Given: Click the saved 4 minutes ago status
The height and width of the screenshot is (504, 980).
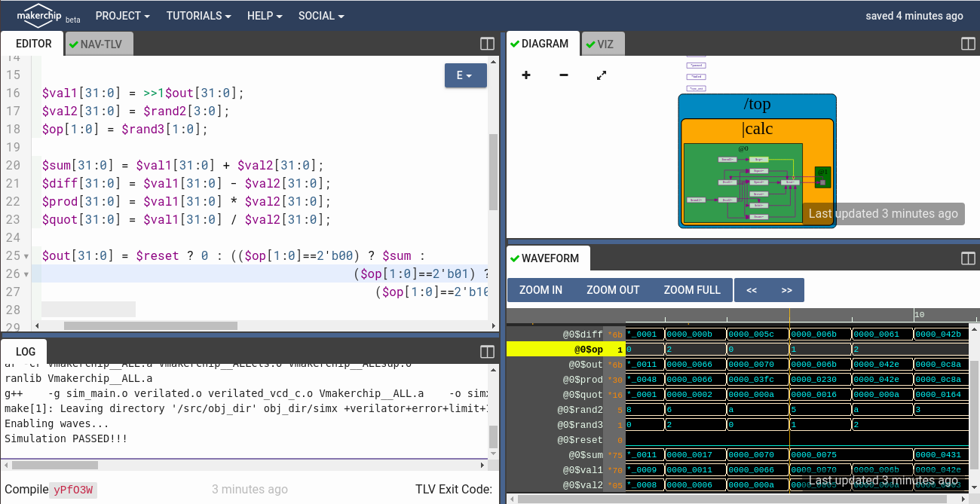Looking at the screenshot, I should click(x=914, y=16).
